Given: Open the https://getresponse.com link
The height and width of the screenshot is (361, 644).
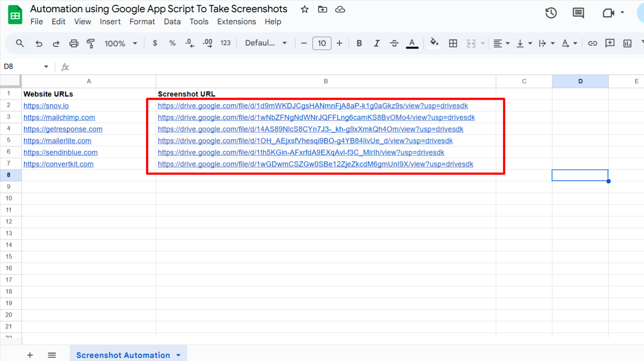Looking at the screenshot, I should (63, 129).
